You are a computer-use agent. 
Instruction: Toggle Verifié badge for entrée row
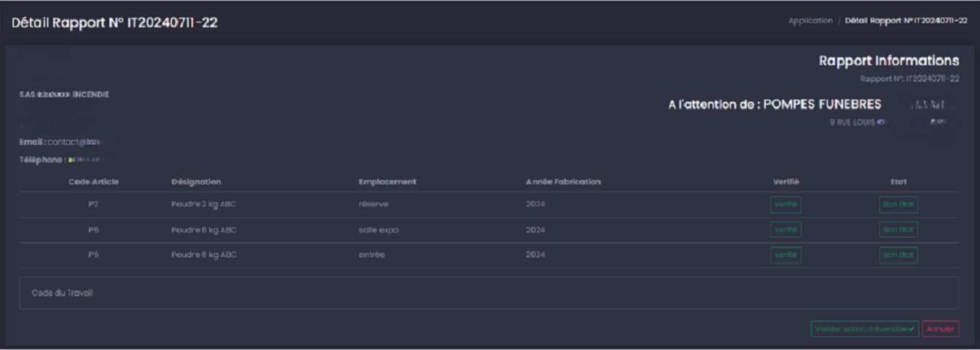pos(785,254)
